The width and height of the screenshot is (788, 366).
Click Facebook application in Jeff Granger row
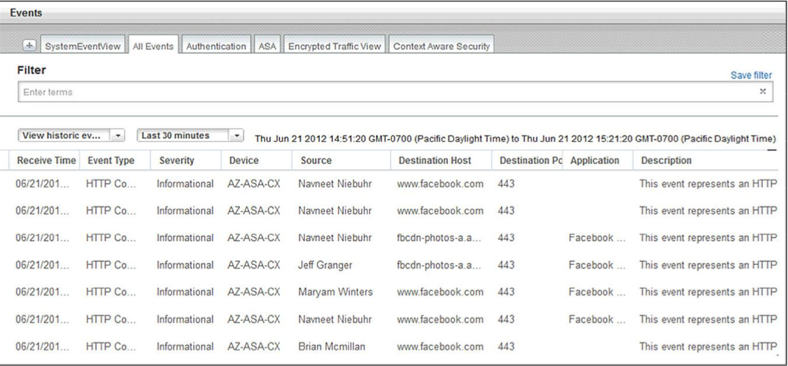(x=597, y=265)
